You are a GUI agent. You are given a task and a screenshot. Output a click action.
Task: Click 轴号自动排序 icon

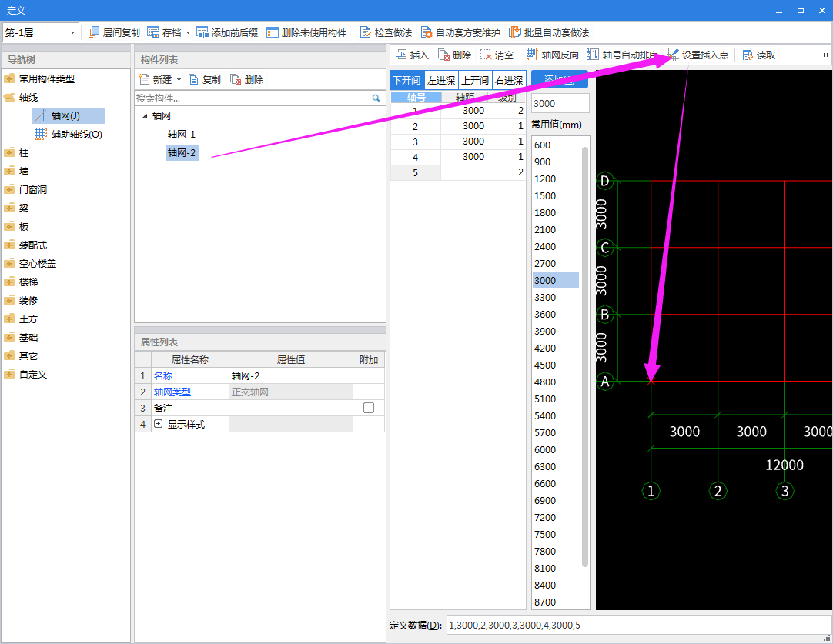[x=593, y=55]
